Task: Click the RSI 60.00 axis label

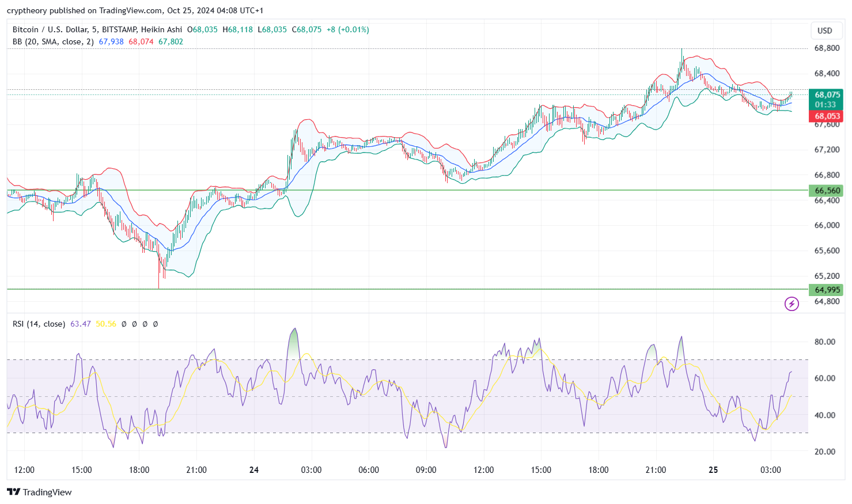Action: pos(824,378)
